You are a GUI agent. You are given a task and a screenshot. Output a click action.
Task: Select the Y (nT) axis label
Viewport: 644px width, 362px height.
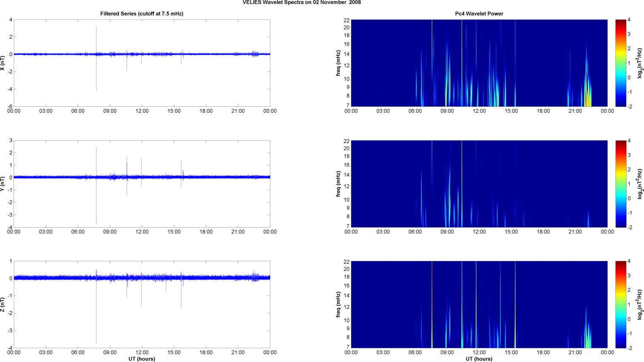pos(3,184)
